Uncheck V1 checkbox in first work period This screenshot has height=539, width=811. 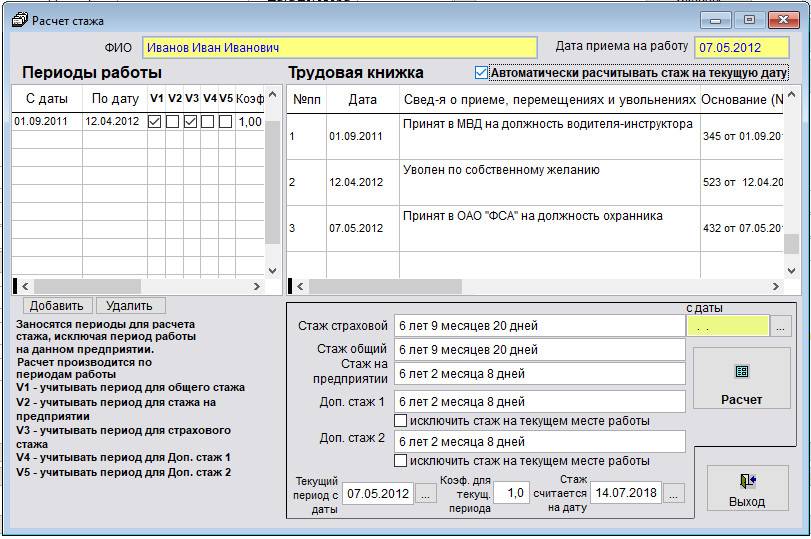pos(155,121)
